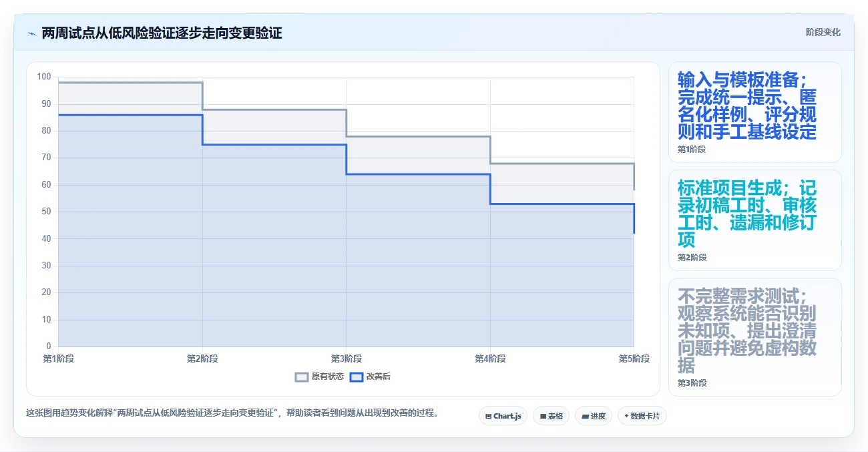Click the 第4阶段 x-axis label
The width and height of the screenshot is (868, 452).
pos(490,359)
